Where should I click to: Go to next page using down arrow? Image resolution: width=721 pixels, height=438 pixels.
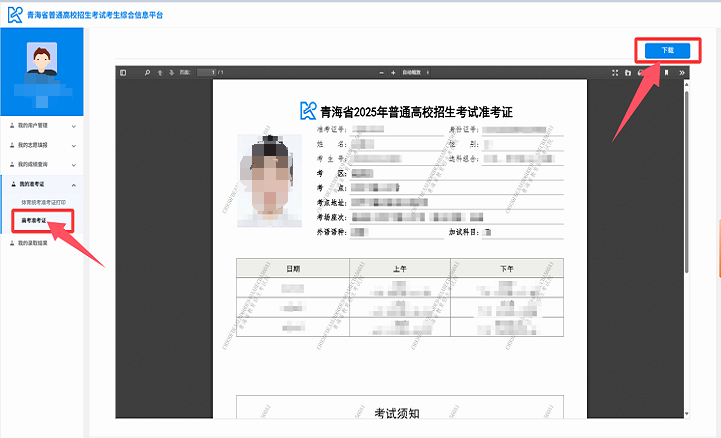pyautogui.click(x=171, y=73)
